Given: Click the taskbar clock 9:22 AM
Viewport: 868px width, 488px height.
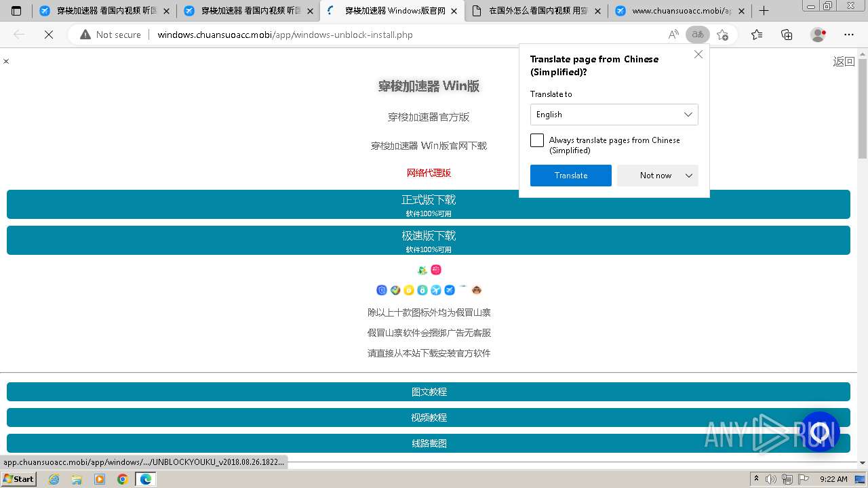Looking at the screenshot, I should [833, 479].
